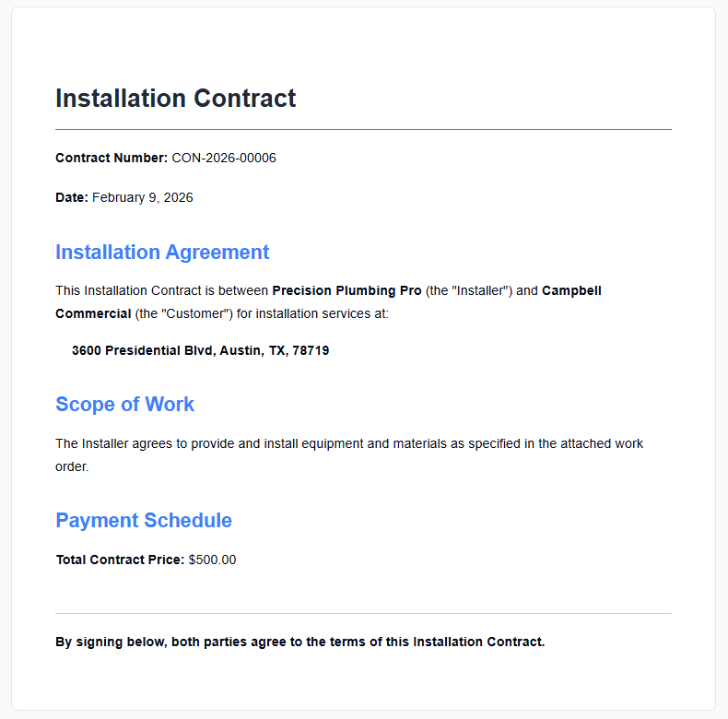Select address 3600 Presidential Blvd, Austin

pyautogui.click(x=201, y=350)
